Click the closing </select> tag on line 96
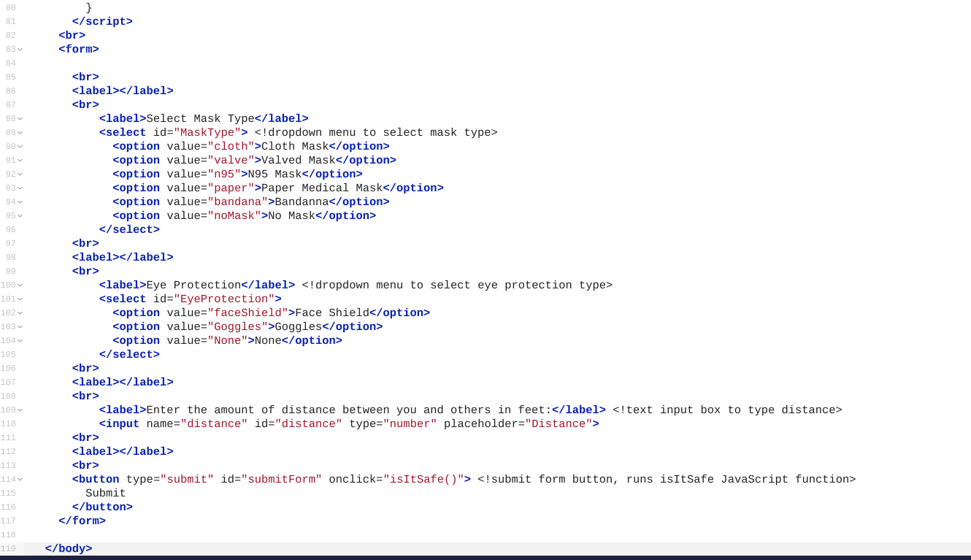 point(129,230)
